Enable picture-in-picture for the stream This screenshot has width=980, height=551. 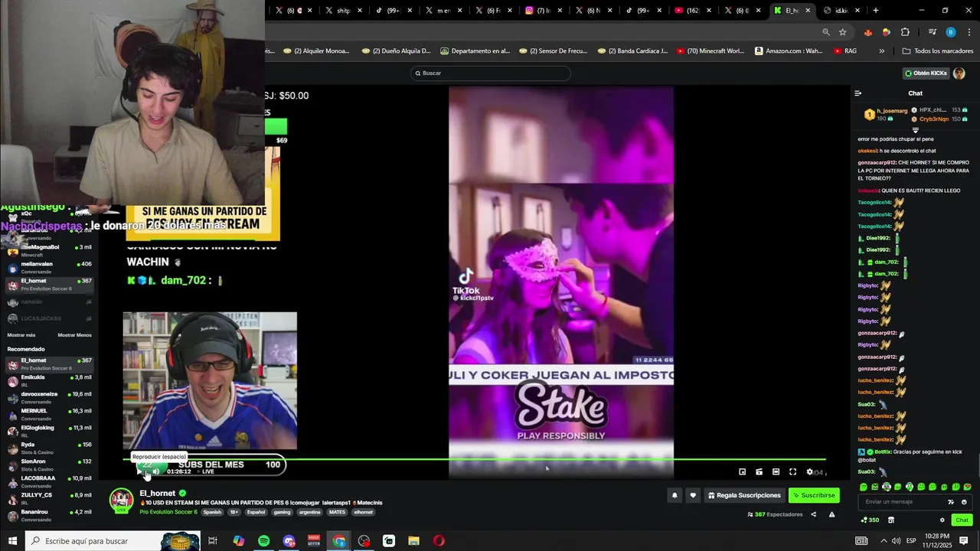742,472
